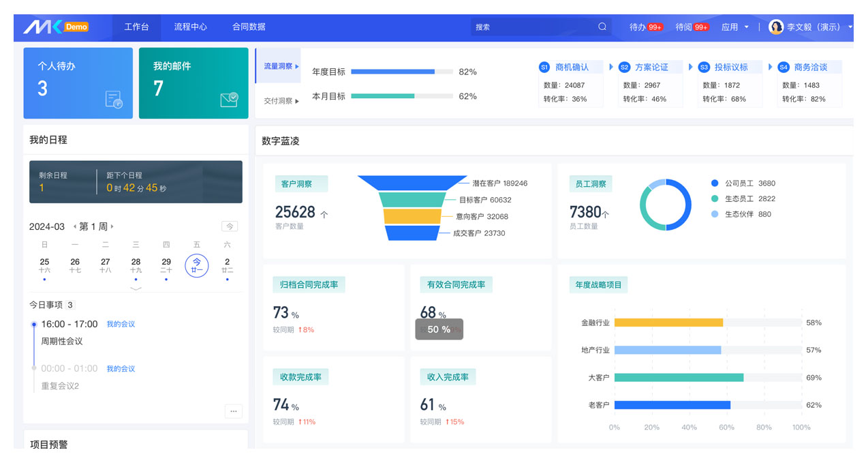Click 我的会议 link for 16:00 meeting
The image size is (868, 461).
pos(121,324)
